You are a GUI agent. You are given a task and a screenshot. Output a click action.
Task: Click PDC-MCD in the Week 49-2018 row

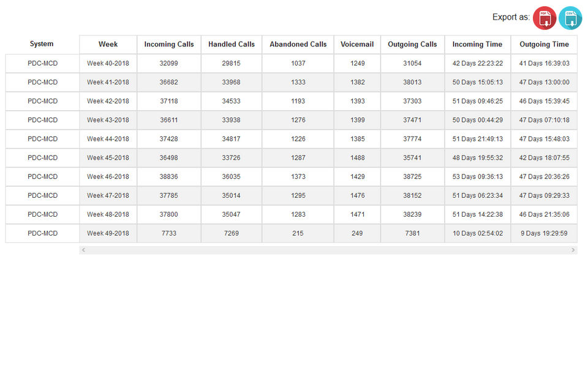pos(42,233)
